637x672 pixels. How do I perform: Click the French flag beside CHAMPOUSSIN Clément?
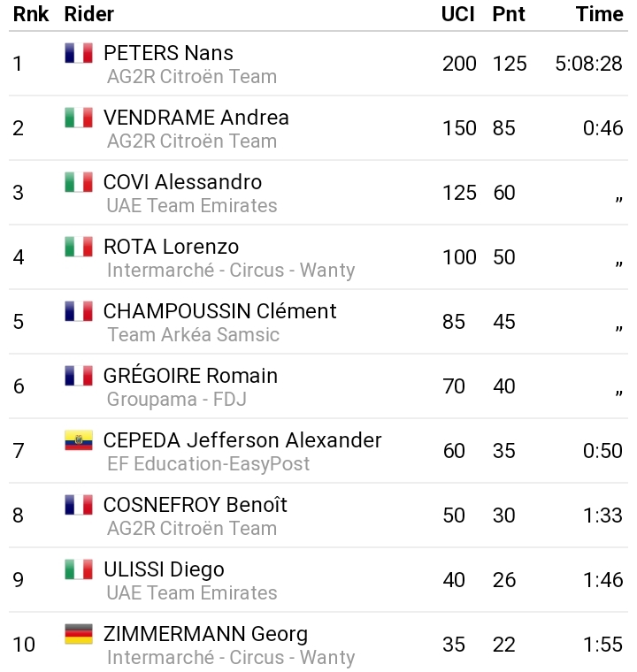(x=79, y=311)
